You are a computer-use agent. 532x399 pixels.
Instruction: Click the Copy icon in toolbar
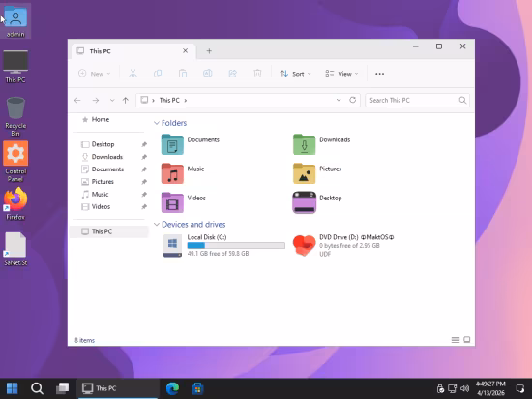(158, 74)
